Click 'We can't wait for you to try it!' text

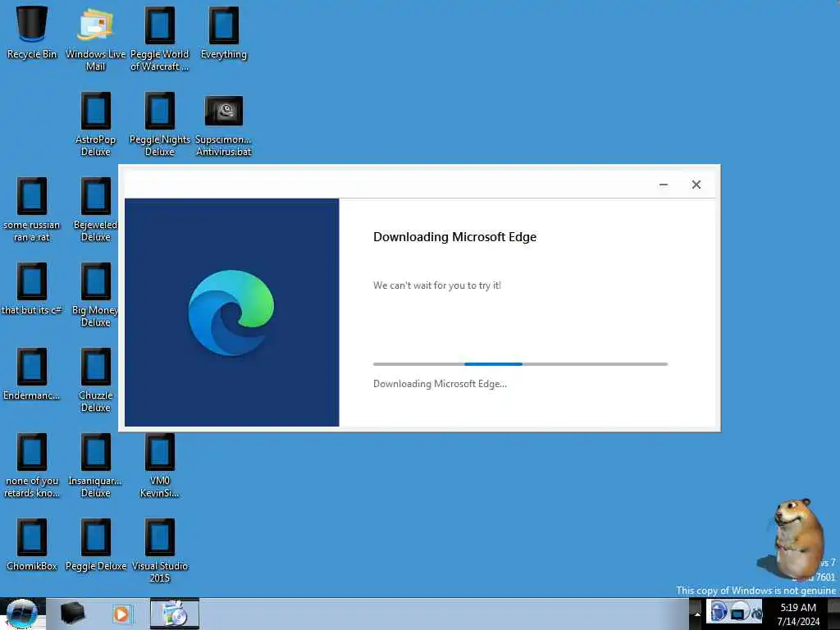436,285
